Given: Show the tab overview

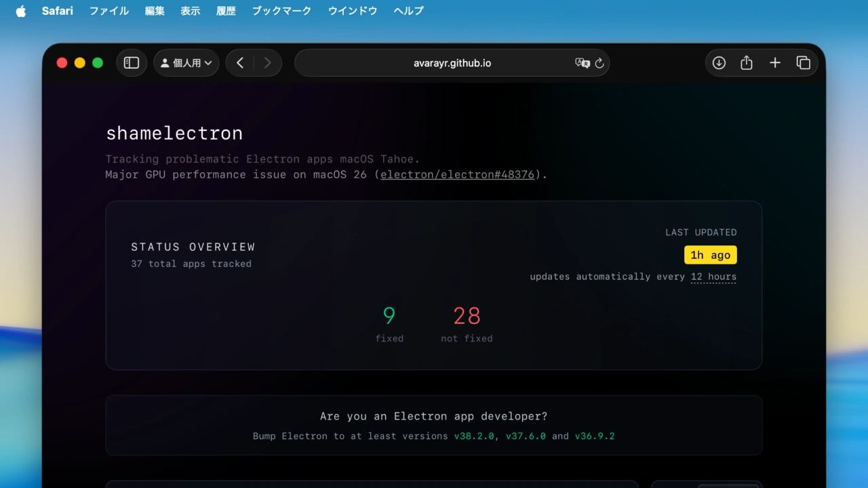Looking at the screenshot, I should (x=804, y=62).
